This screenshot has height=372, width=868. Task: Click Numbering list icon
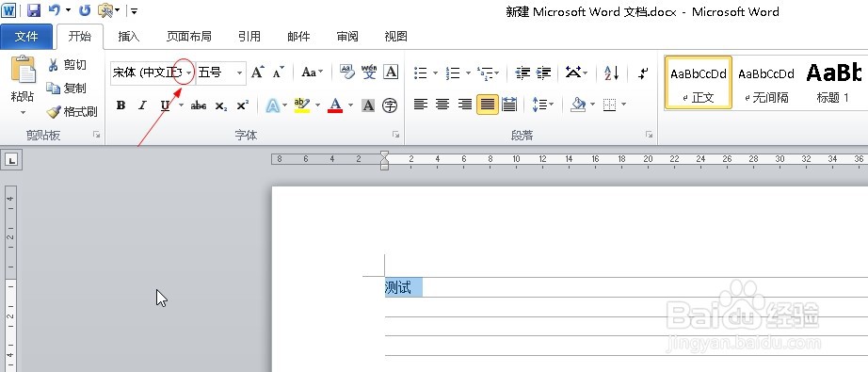click(x=453, y=73)
